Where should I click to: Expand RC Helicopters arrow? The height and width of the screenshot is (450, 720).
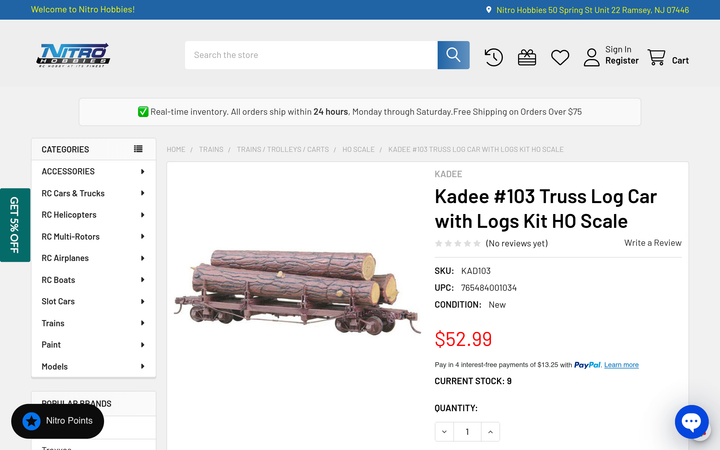point(142,215)
